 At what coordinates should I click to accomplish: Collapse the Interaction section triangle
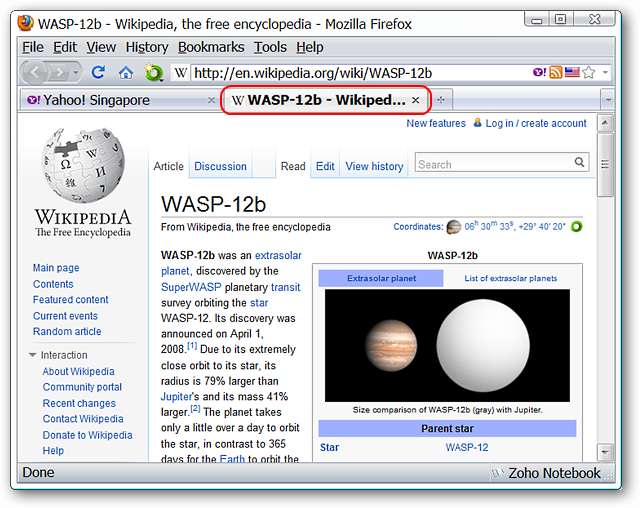pyautogui.click(x=33, y=355)
